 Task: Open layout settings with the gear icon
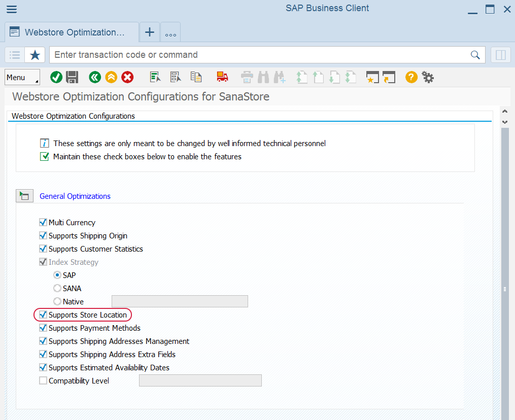click(x=428, y=78)
